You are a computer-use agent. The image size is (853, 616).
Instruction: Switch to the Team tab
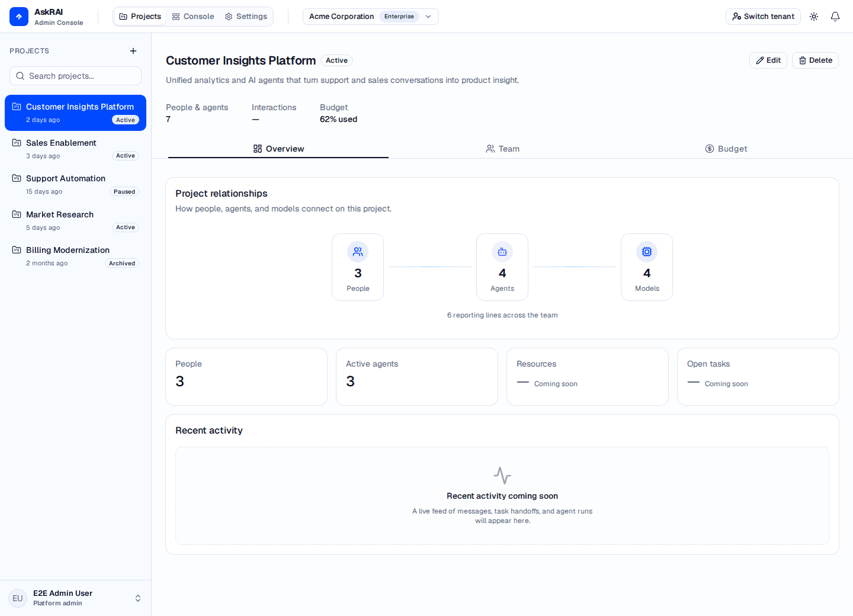pos(502,149)
